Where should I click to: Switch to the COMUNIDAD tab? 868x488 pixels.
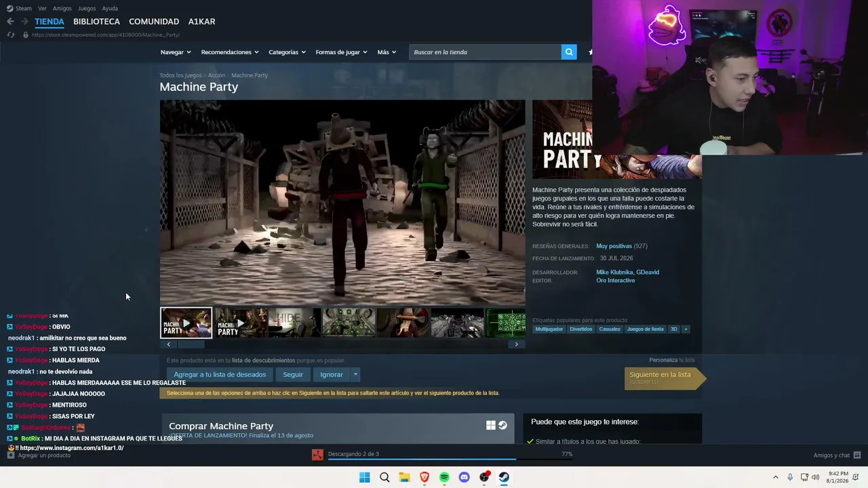click(x=154, y=22)
